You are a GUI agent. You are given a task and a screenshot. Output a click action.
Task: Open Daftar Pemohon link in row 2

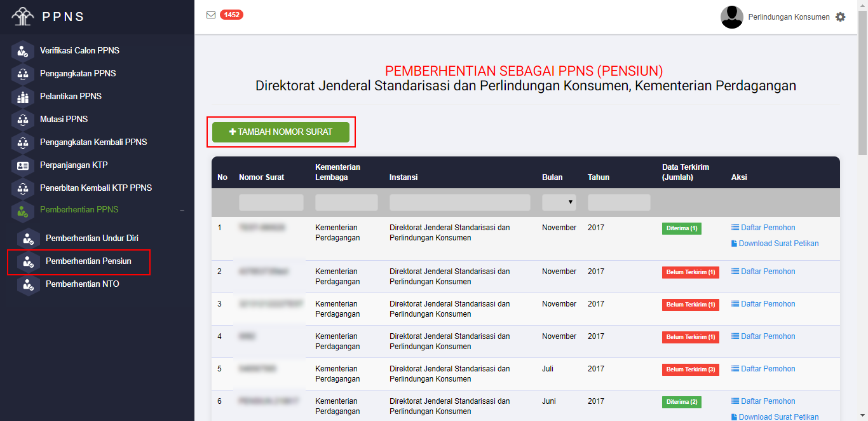[768, 272]
